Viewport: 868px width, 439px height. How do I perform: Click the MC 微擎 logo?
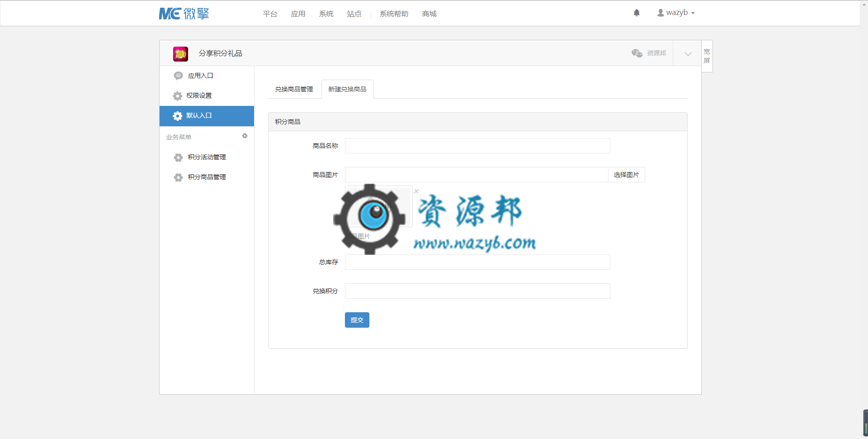click(x=184, y=14)
